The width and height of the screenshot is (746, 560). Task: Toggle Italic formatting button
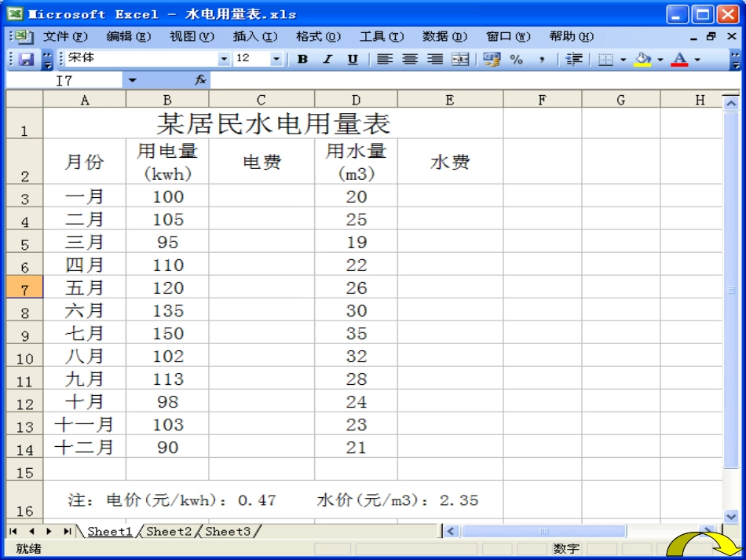pyautogui.click(x=327, y=59)
